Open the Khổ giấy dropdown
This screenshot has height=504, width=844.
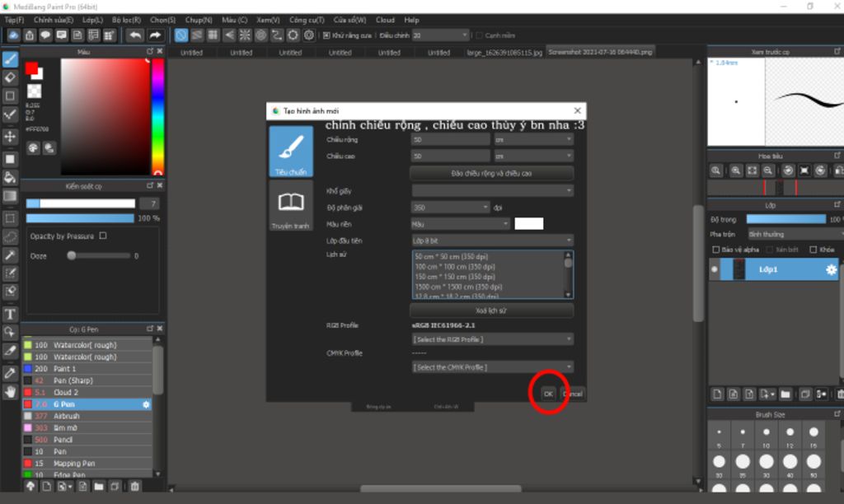(493, 190)
